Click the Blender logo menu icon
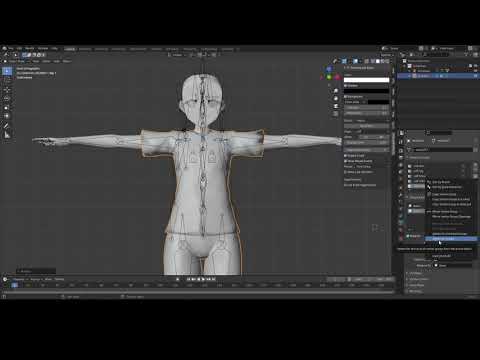Viewport: 480px width, 360px height. (4, 49)
